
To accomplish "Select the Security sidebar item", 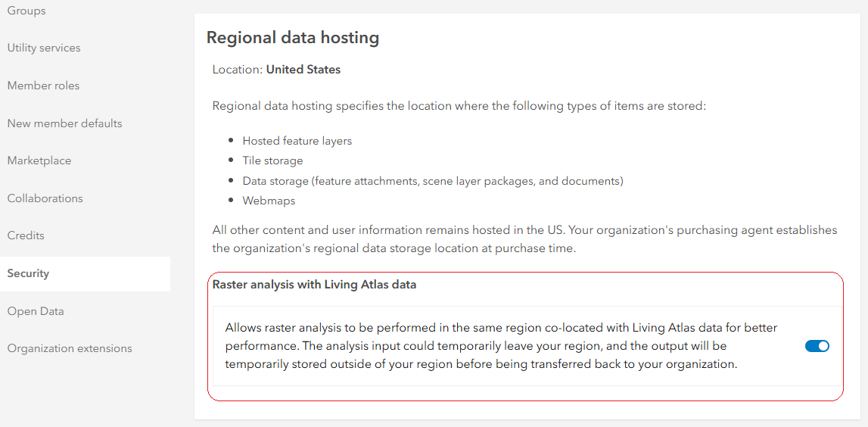I will (28, 273).
